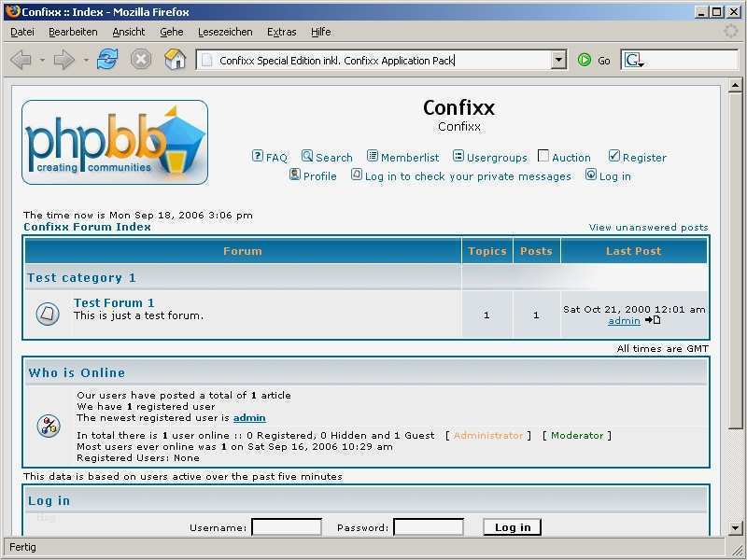Click the phpBB logo image
The width and height of the screenshot is (747, 560).
pos(115,143)
